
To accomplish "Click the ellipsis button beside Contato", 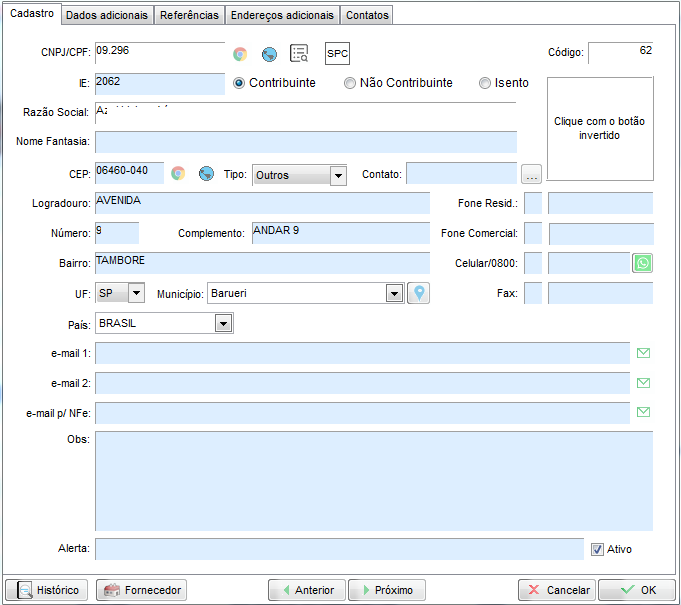I will tap(531, 174).
